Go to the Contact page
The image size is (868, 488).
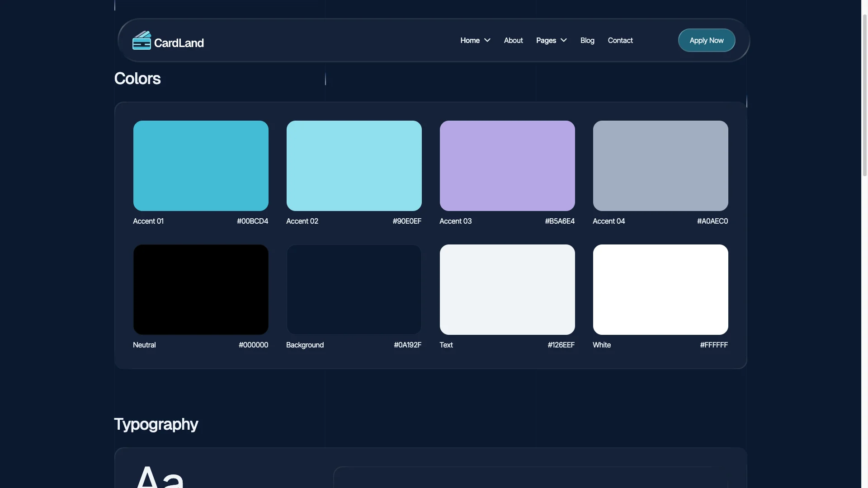pos(620,40)
